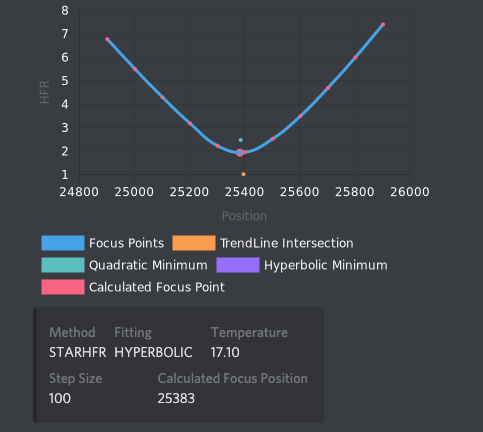The image size is (483, 432).
Task: Click the HFR axis tick label 1
Action: pyautogui.click(x=65, y=175)
